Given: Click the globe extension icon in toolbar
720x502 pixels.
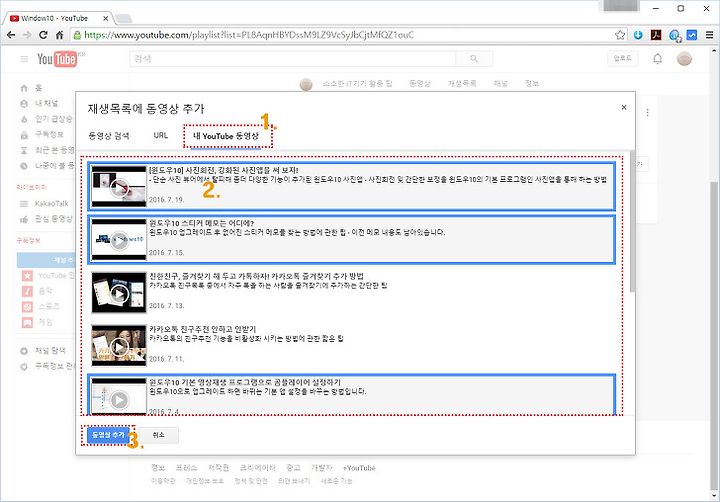Looking at the screenshot, I should tap(675, 35).
